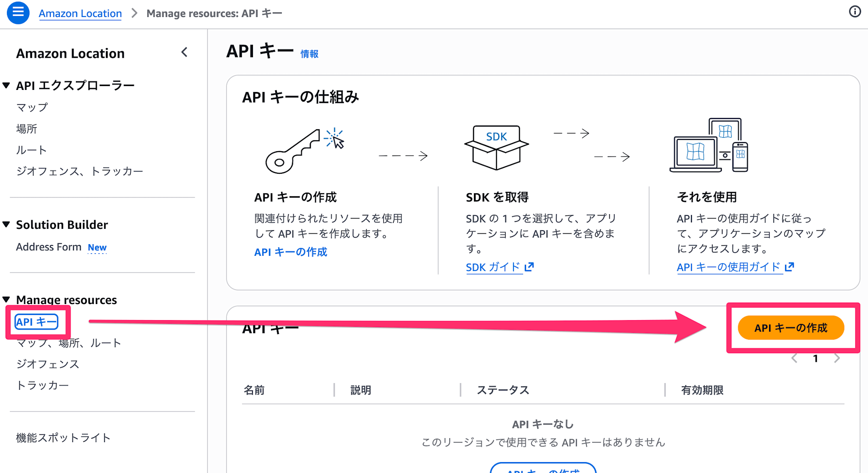868x473 pixels.
Task: Open the Amazon Location breadcrumb link
Action: (80, 13)
